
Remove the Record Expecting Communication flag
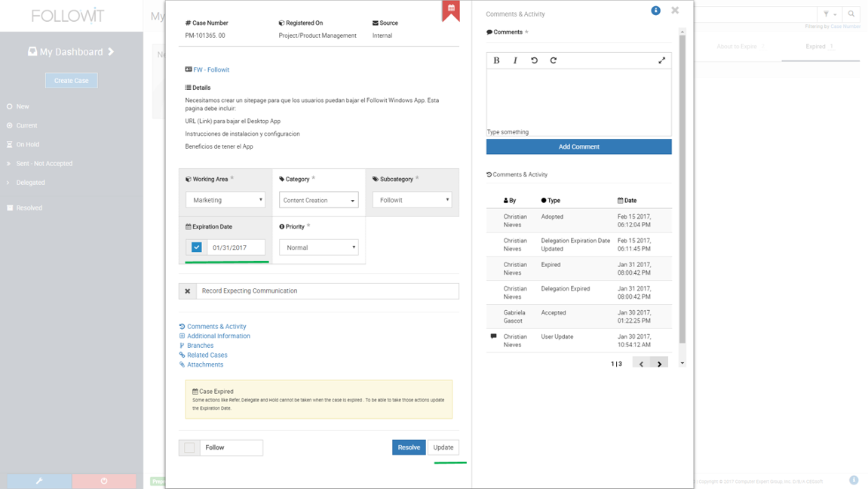(x=187, y=291)
